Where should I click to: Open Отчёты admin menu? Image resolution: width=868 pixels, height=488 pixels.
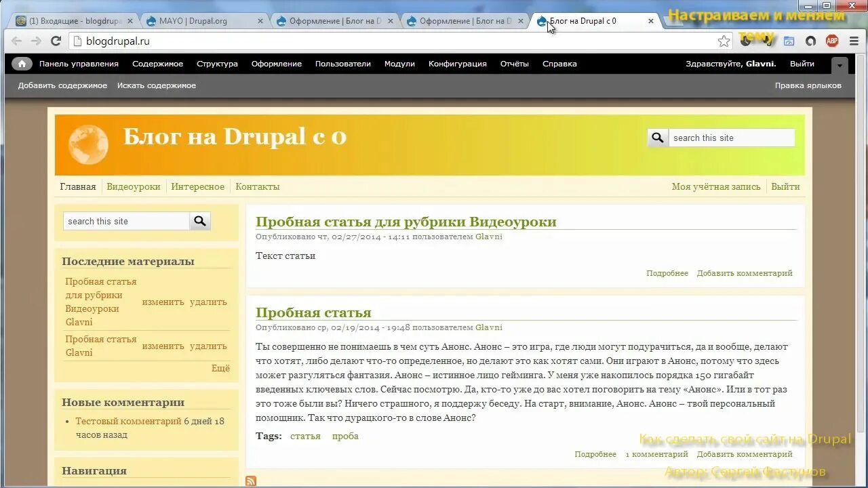[515, 64]
